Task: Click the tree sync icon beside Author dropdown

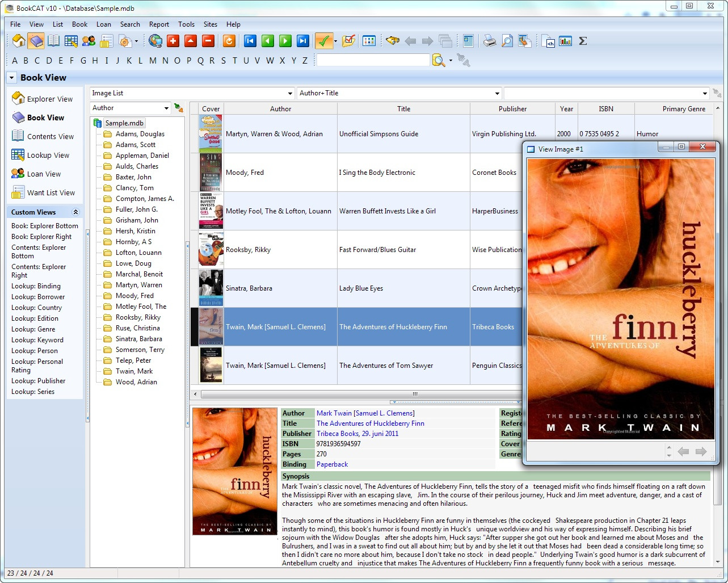Action: (x=179, y=108)
